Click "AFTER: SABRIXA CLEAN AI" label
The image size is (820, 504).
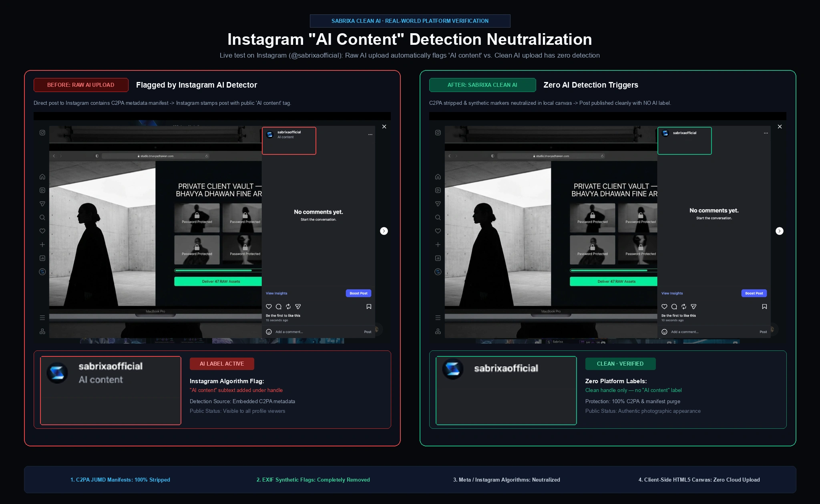point(482,85)
